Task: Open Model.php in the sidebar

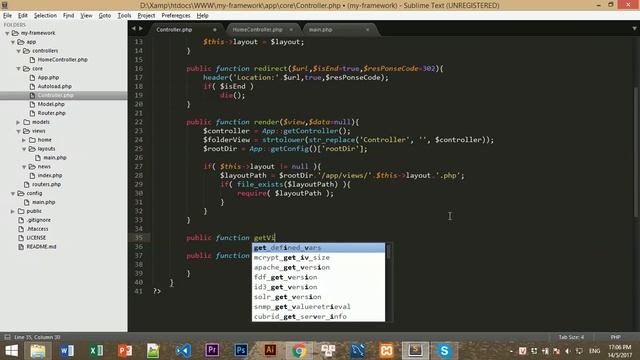Action: 51,104
